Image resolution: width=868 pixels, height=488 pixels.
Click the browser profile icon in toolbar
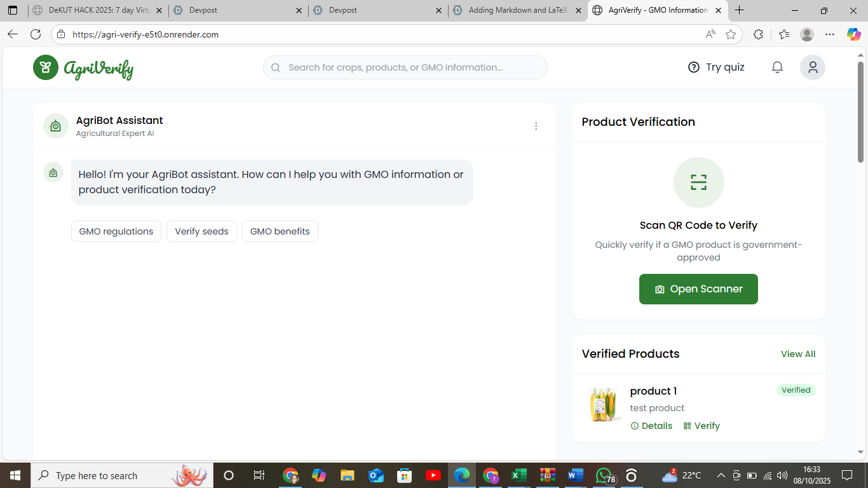[807, 34]
